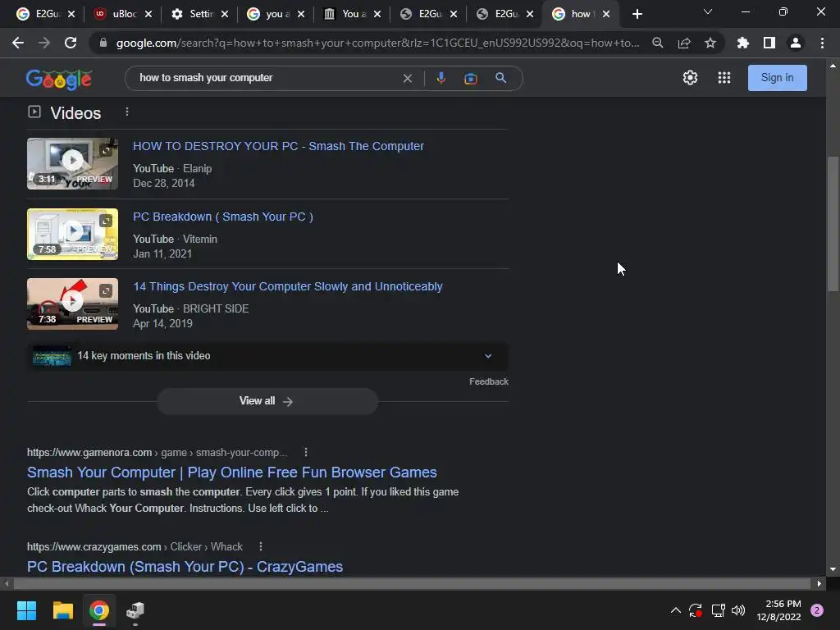Start voice search microphone
This screenshot has width=840, height=630.
(441, 78)
